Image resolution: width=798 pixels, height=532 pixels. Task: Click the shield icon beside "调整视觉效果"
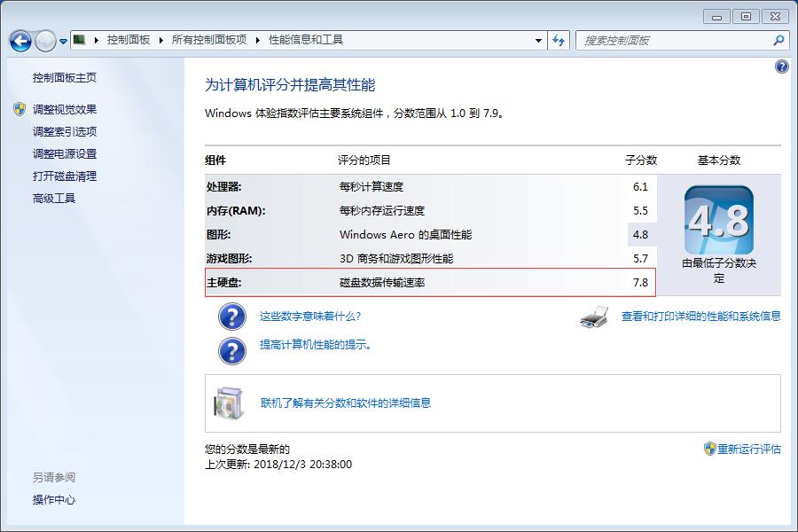click(x=19, y=109)
